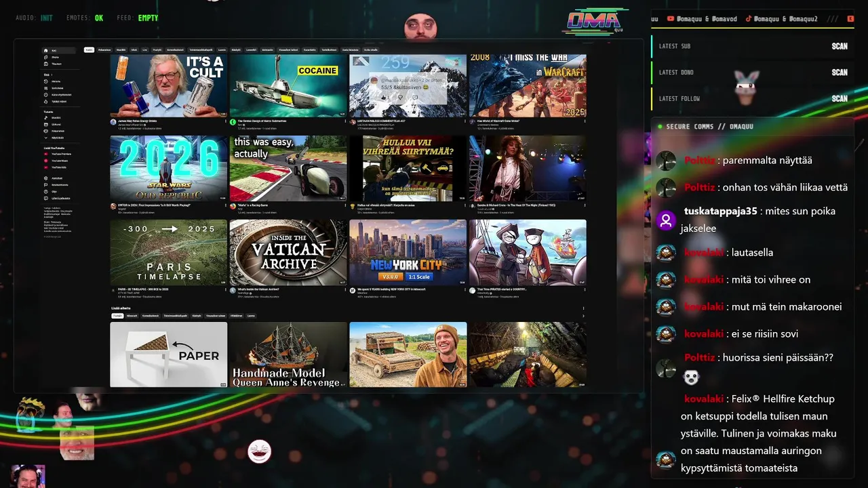Play the Hullua vai vihreää siirtymää thumbnail
Viewport: 868px width, 488px height.
(408, 168)
